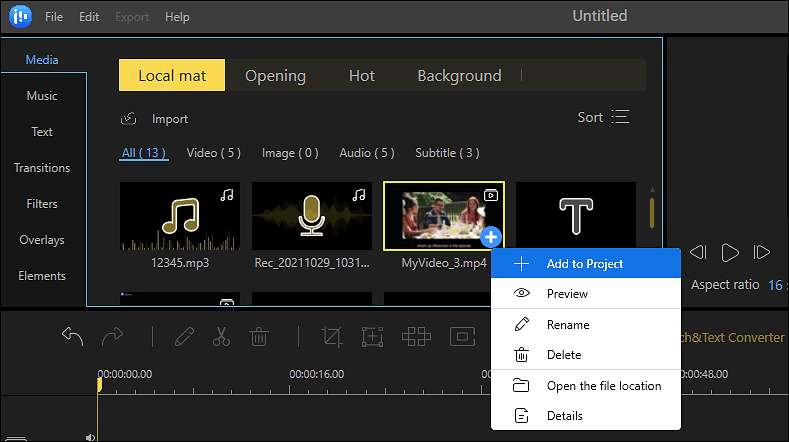Click the blue plus on MyVideo_3.mp4
Viewport: 789px width, 442px height.
point(490,237)
